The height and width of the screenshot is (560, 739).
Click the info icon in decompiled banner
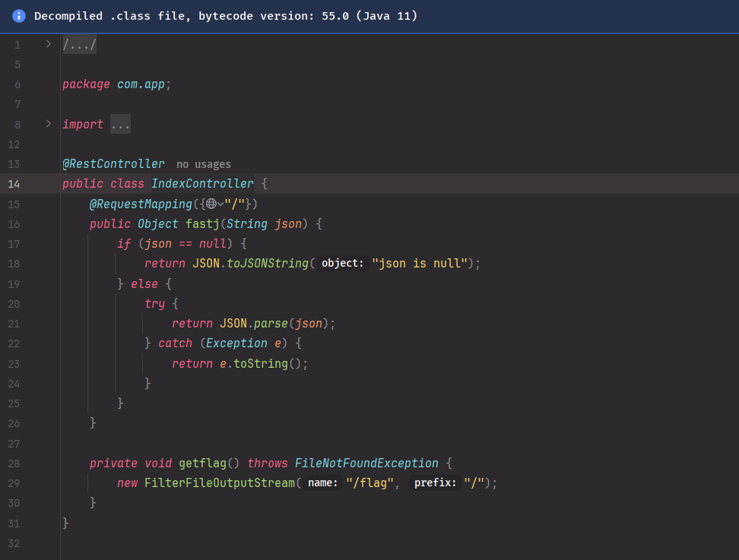[19, 16]
